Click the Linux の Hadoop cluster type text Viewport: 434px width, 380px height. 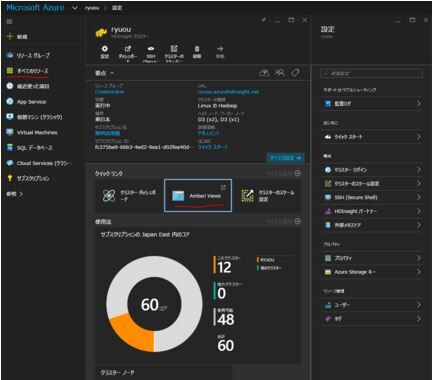coord(217,106)
